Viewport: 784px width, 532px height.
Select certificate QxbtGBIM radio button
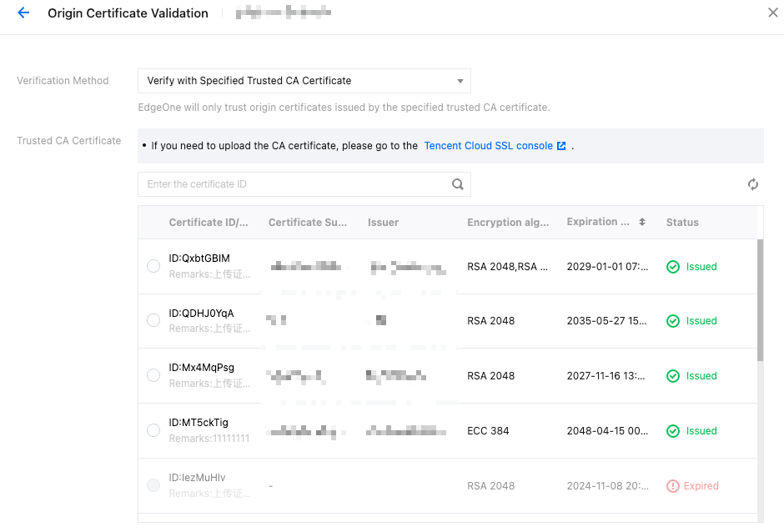pyautogui.click(x=153, y=266)
